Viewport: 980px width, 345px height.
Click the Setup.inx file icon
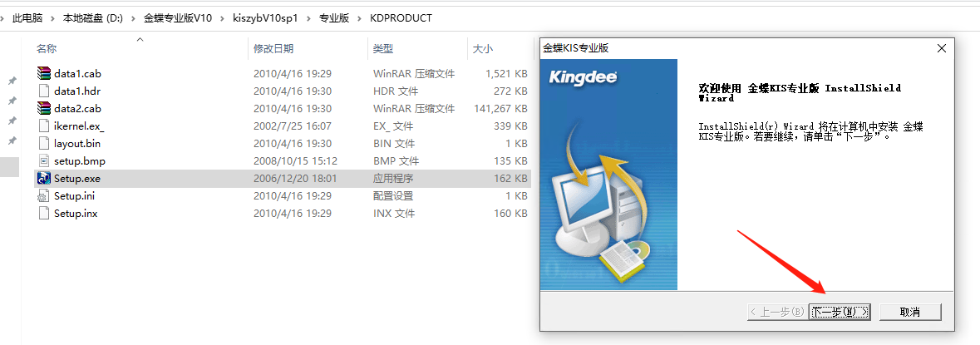pyautogui.click(x=44, y=213)
